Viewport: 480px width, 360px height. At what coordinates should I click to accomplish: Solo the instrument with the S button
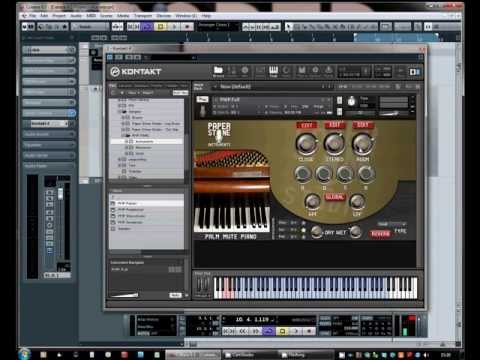(x=339, y=100)
